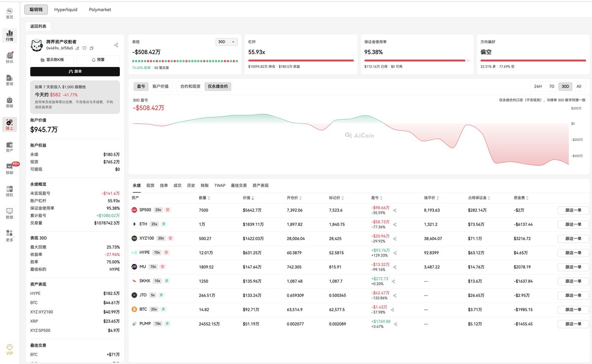This screenshot has height=364, width=592.
Task: Share the SP500 position PnL
Action: (x=395, y=210)
